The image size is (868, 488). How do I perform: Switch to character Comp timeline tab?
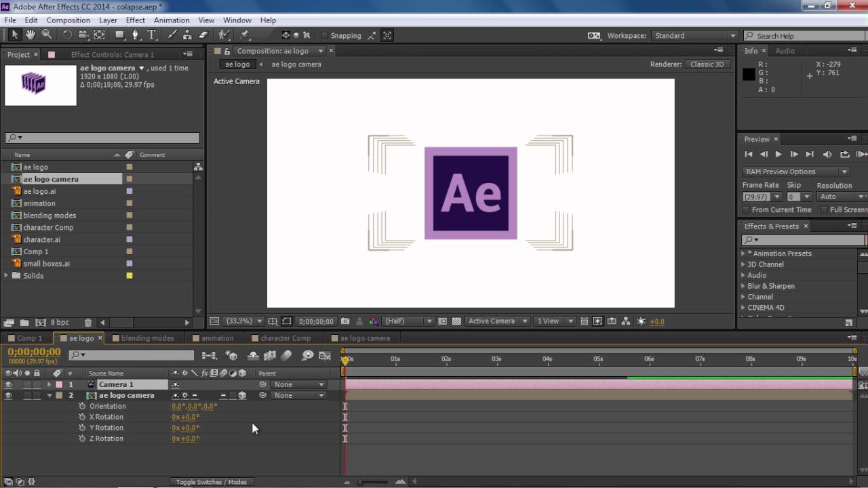285,338
